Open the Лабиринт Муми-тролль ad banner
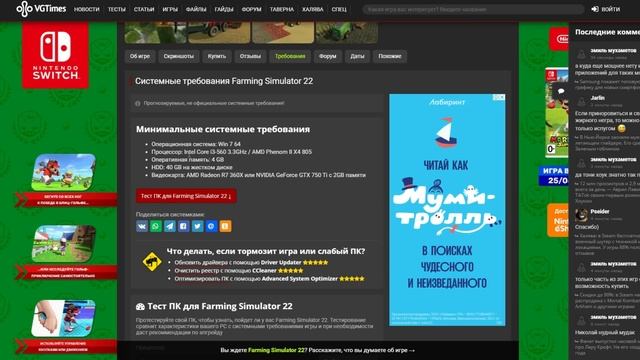640x360 pixels. (x=447, y=210)
